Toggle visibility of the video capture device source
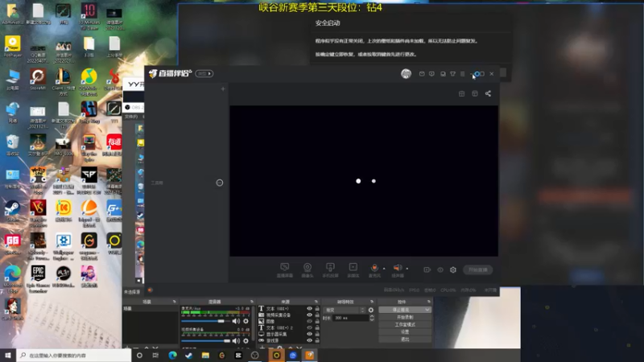 click(309, 315)
